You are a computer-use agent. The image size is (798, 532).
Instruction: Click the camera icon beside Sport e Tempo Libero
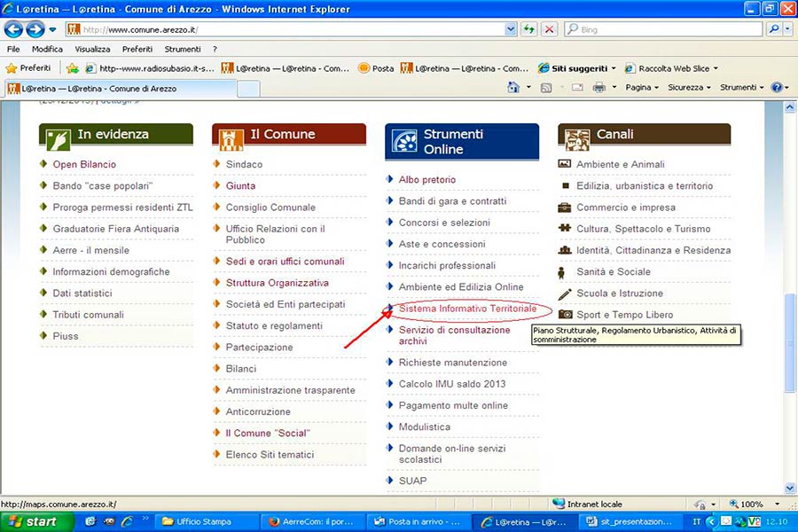pyautogui.click(x=566, y=314)
